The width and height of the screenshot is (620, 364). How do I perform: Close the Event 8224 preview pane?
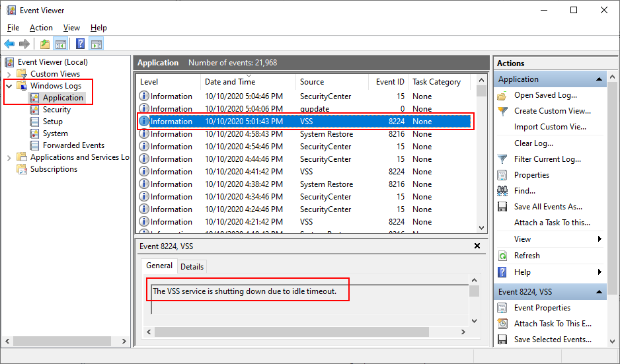pos(477,246)
